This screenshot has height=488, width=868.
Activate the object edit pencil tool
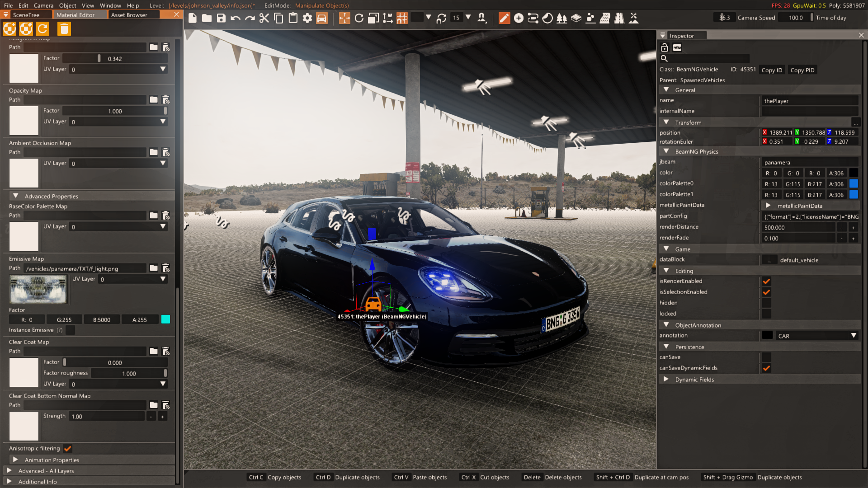coord(504,18)
